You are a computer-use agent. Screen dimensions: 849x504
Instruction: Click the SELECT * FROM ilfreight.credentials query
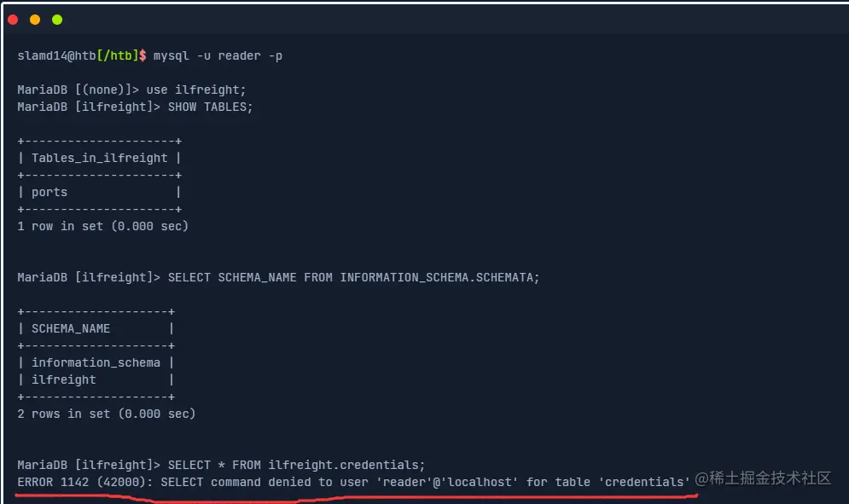[x=296, y=465]
